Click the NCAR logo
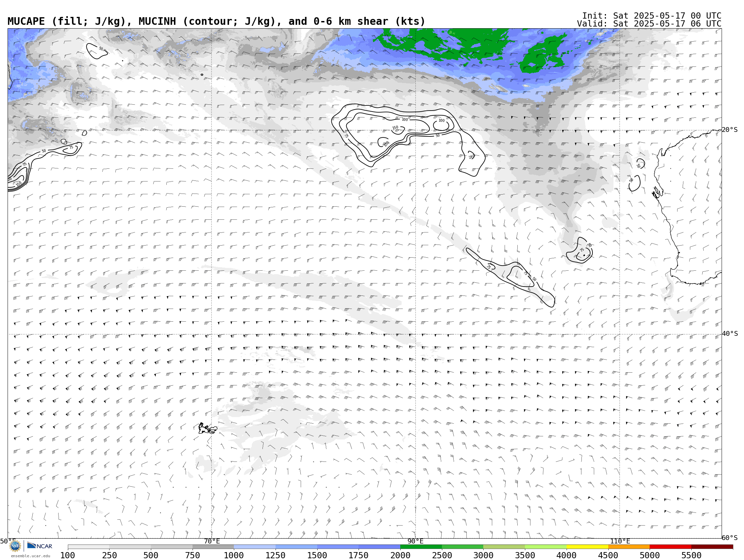 [40, 546]
